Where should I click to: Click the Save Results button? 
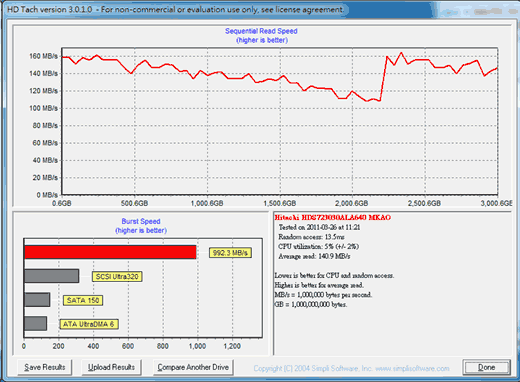tap(45, 367)
